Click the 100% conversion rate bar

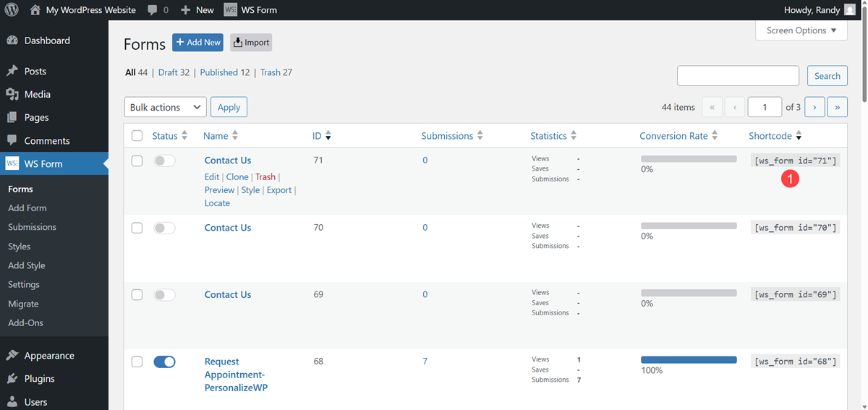(x=688, y=359)
